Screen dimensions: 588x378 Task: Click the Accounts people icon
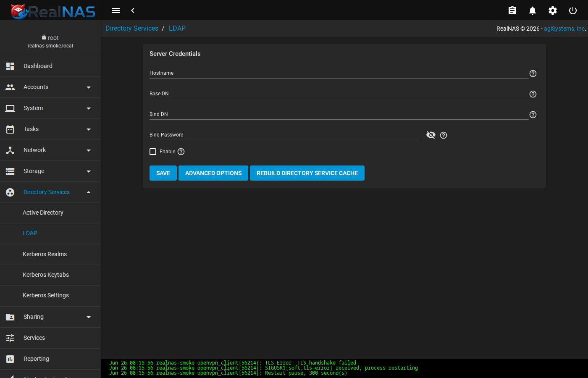click(x=10, y=87)
